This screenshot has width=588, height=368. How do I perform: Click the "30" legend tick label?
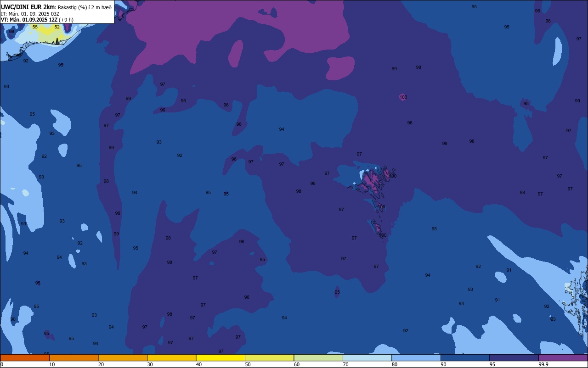click(150, 364)
